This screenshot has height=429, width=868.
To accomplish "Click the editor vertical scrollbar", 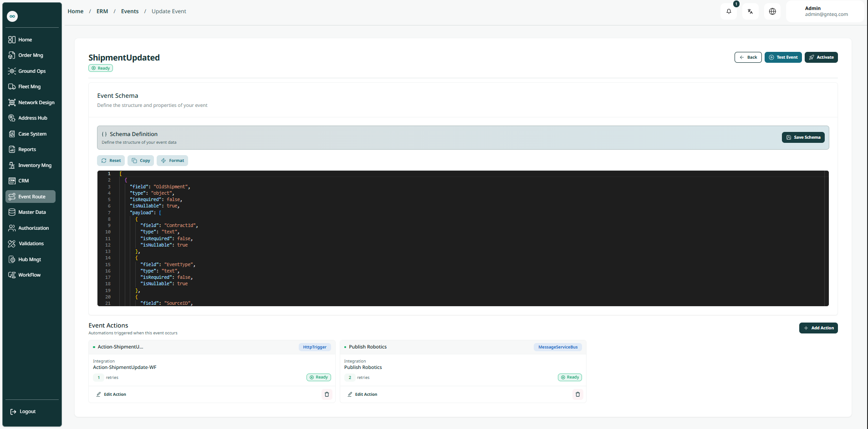I will 827,238.
